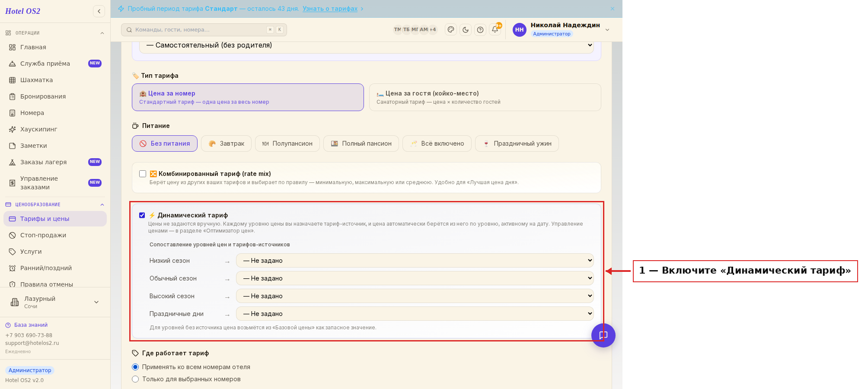Uncheck the Динамический тариф checkbox

[x=142, y=215]
